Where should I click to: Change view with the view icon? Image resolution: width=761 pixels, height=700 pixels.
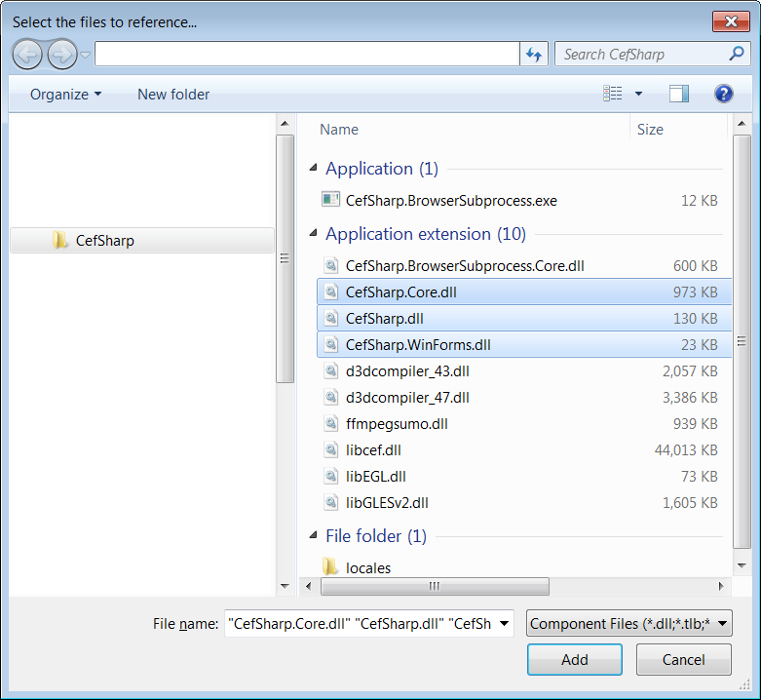pos(613,94)
